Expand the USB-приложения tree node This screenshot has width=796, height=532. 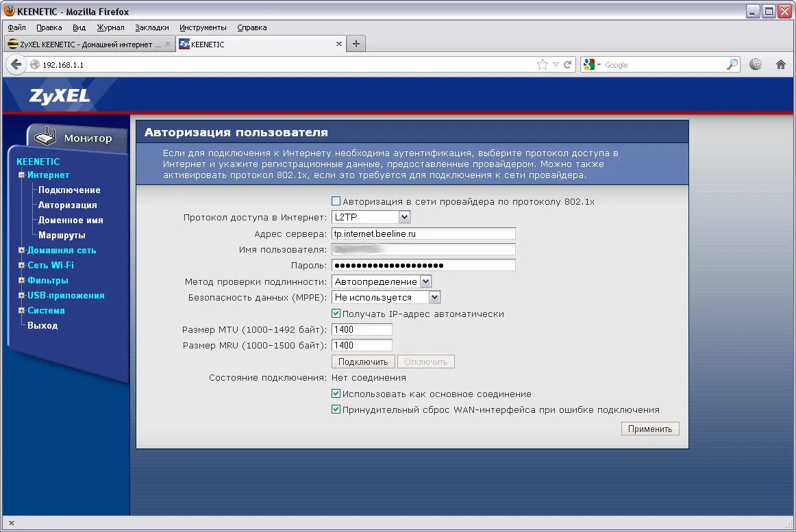coord(21,295)
